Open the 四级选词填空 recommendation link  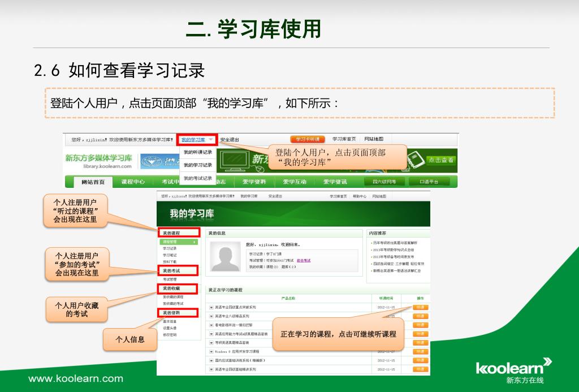click(399, 264)
